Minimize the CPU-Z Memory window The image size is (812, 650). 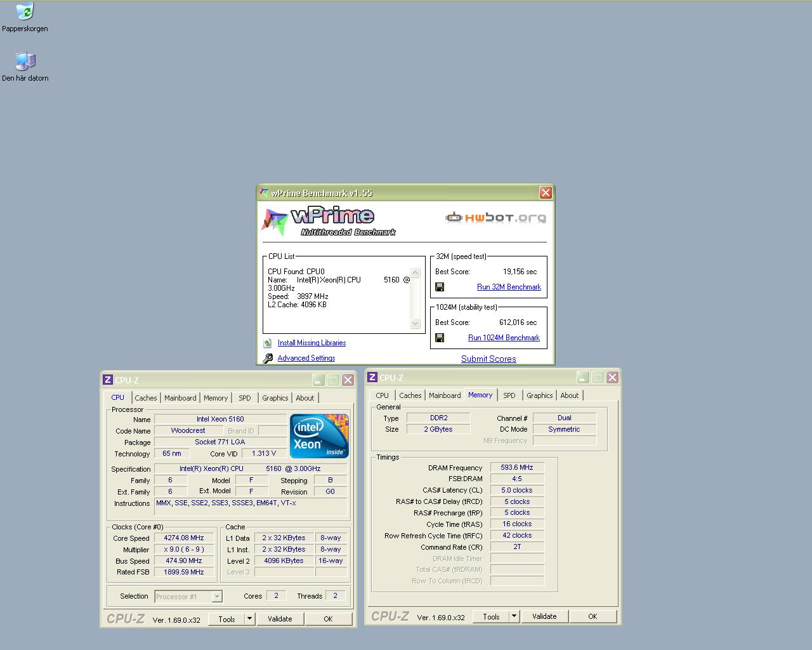pyautogui.click(x=583, y=377)
